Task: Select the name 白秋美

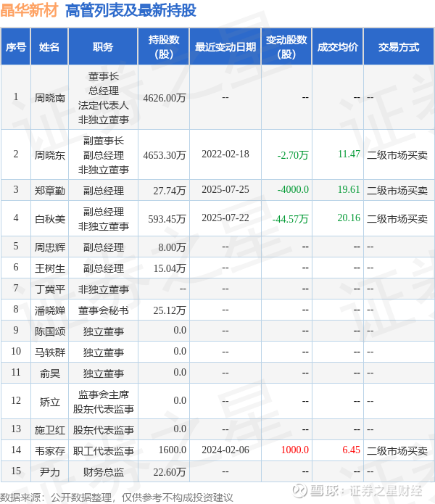Action: pos(50,219)
